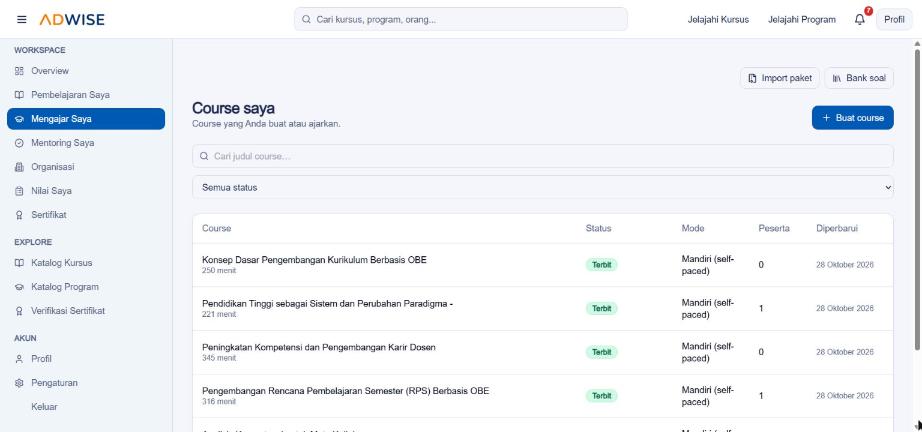
Task: Click Terbit badge of Peningkatan Kompetensi row
Action: click(x=602, y=352)
